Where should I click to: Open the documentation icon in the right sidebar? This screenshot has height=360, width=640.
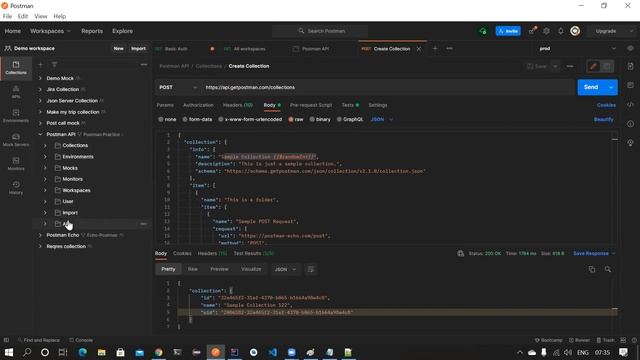(631, 66)
